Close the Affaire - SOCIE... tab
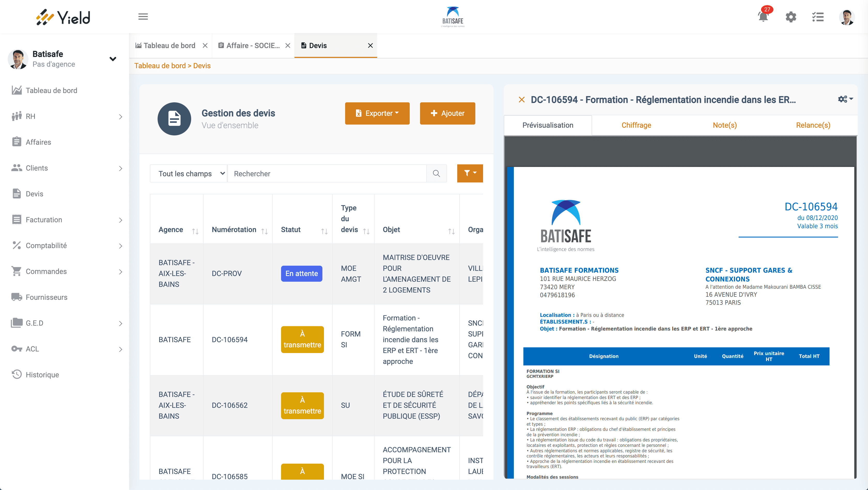Viewport: 868px width, 490px height. [288, 45]
